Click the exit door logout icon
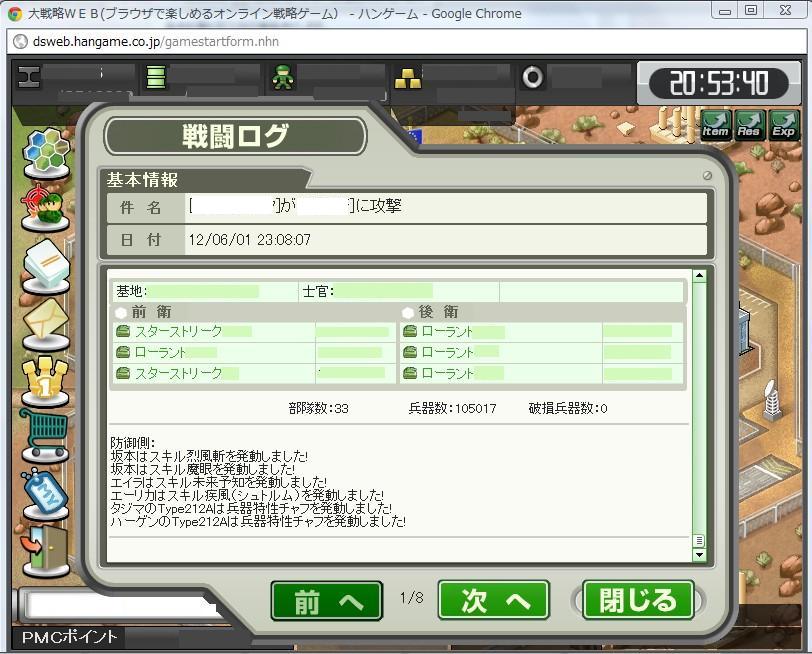Screen dimensions: 812x654 coord(46,551)
